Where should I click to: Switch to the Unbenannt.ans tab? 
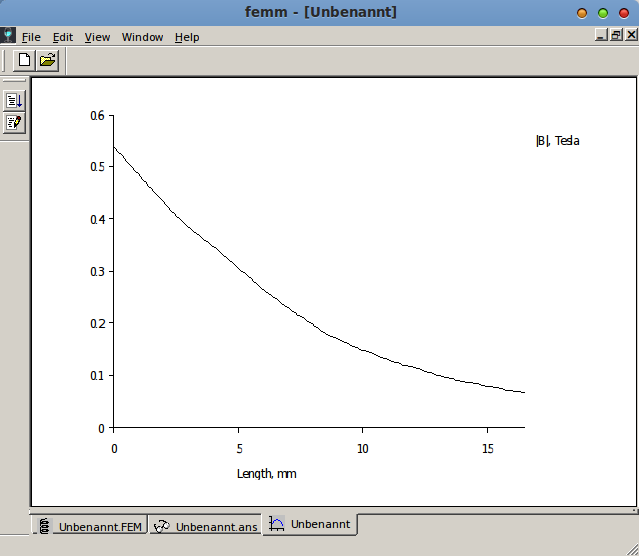(205, 526)
